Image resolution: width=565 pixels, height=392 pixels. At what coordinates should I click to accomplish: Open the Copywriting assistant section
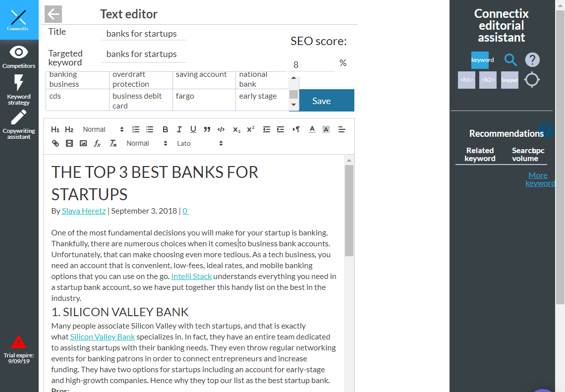click(x=19, y=125)
